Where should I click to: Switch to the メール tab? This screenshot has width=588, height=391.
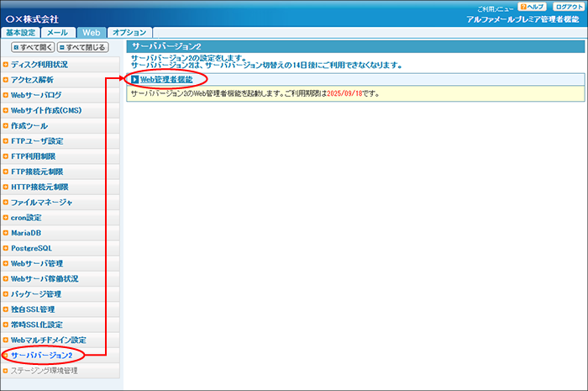(x=59, y=32)
